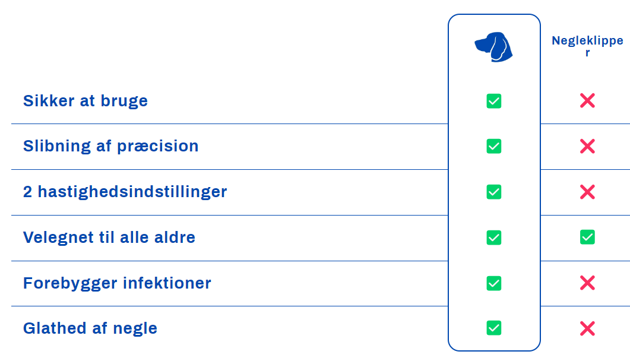Click the red X for Glathed af negle
The image size is (630, 364).
click(x=587, y=328)
